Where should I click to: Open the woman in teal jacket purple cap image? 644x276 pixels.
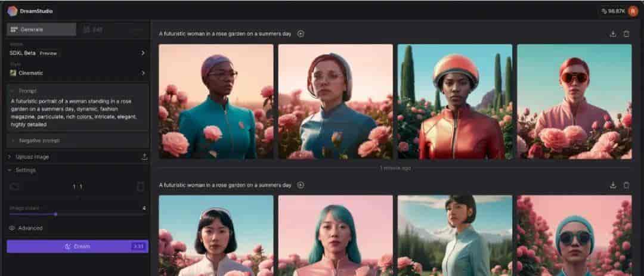(216, 101)
